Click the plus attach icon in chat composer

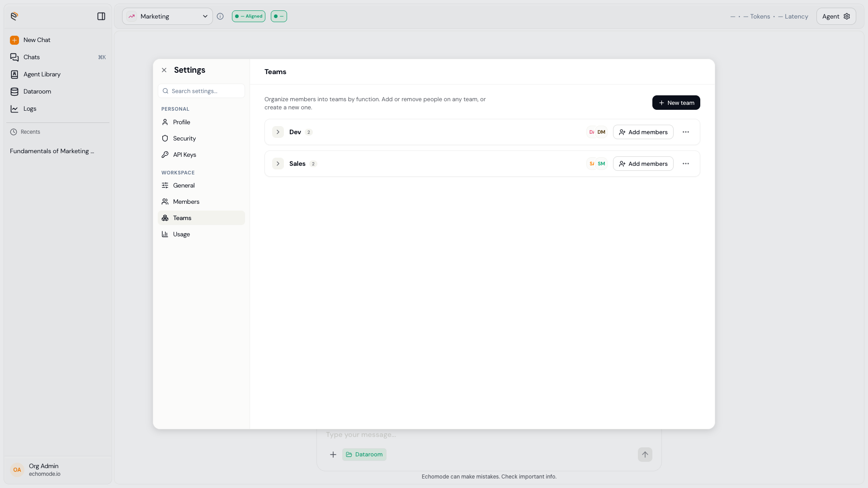click(333, 455)
